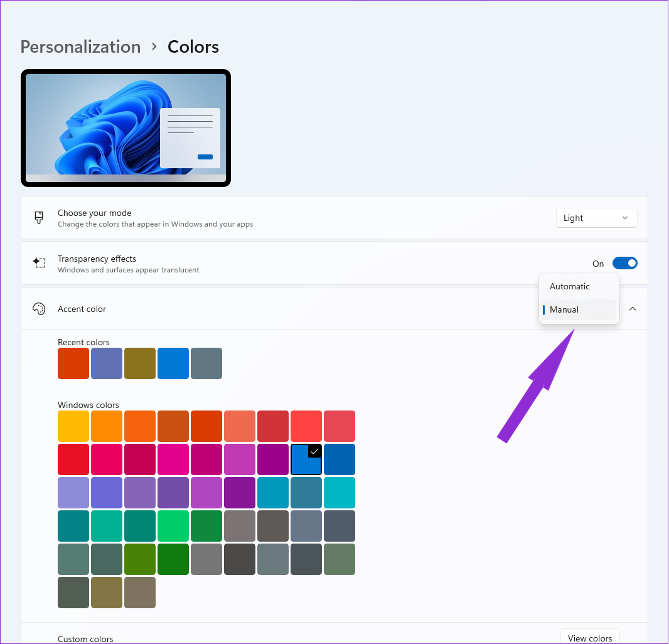Click the Accent color palette icon
Image resolution: width=669 pixels, height=644 pixels.
(x=39, y=309)
